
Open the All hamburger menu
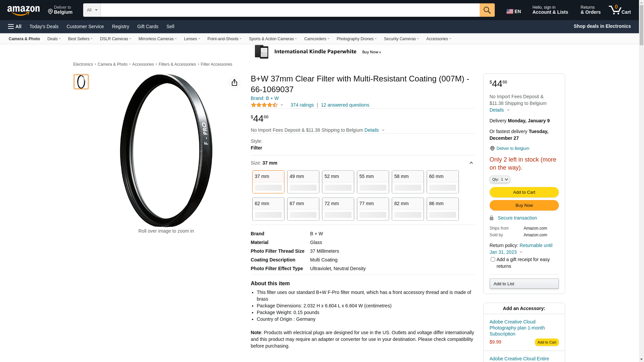[15, 26]
